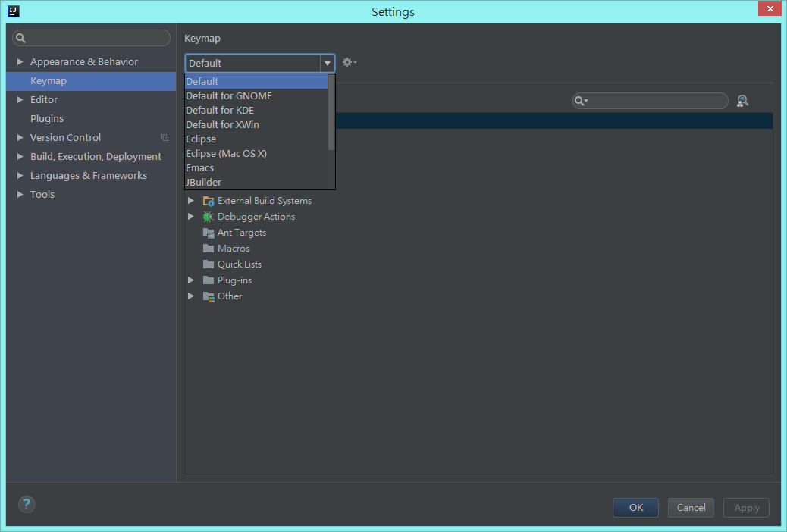Choose the Emacs keymap

click(x=256, y=168)
